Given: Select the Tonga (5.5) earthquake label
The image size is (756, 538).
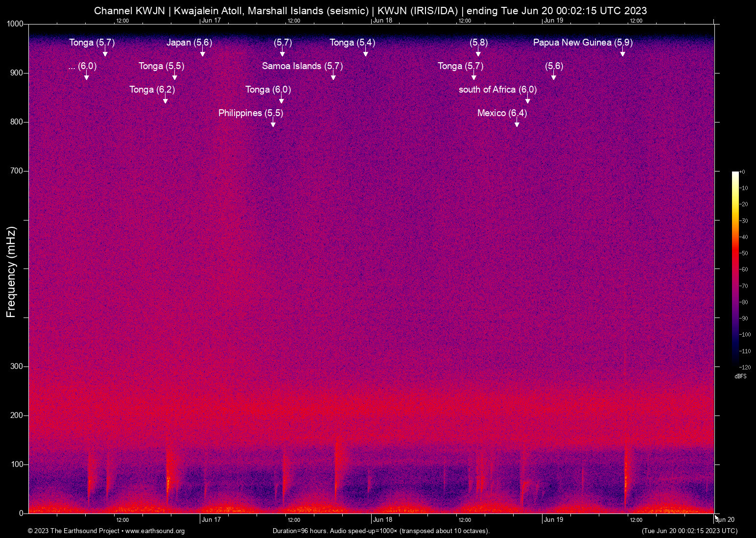Looking at the screenshot, I should (x=161, y=66).
